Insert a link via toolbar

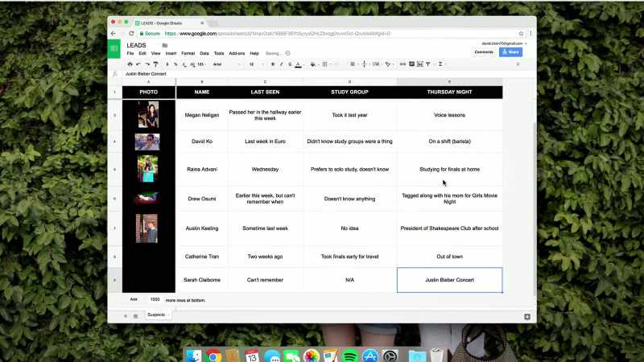click(x=402, y=64)
